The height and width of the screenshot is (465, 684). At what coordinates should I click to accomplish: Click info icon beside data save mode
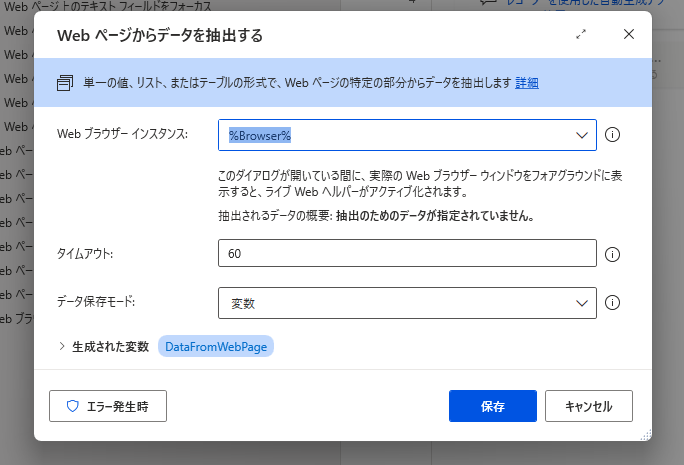[x=612, y=303]
